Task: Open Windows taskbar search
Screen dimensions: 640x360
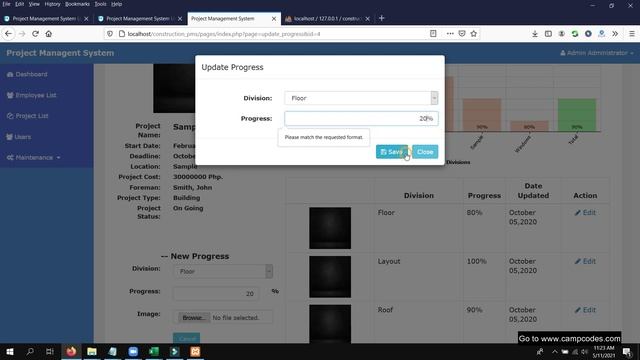Action: [30, 351]
